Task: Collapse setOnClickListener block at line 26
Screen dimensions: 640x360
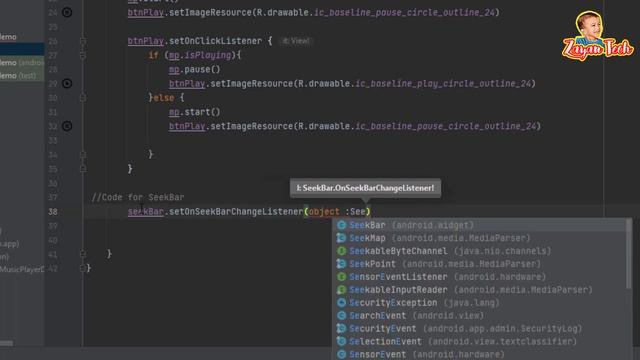Action: [x=83, y=41]
